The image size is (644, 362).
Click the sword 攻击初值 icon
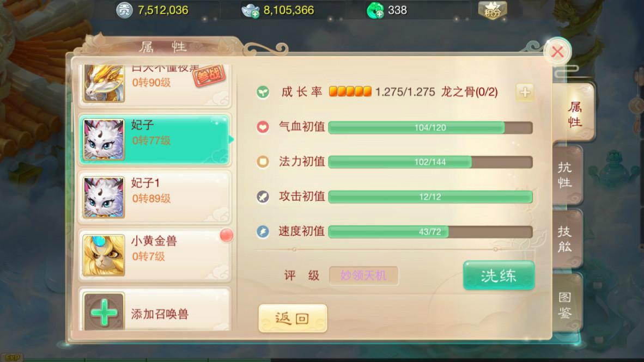(x=263, y=197)
